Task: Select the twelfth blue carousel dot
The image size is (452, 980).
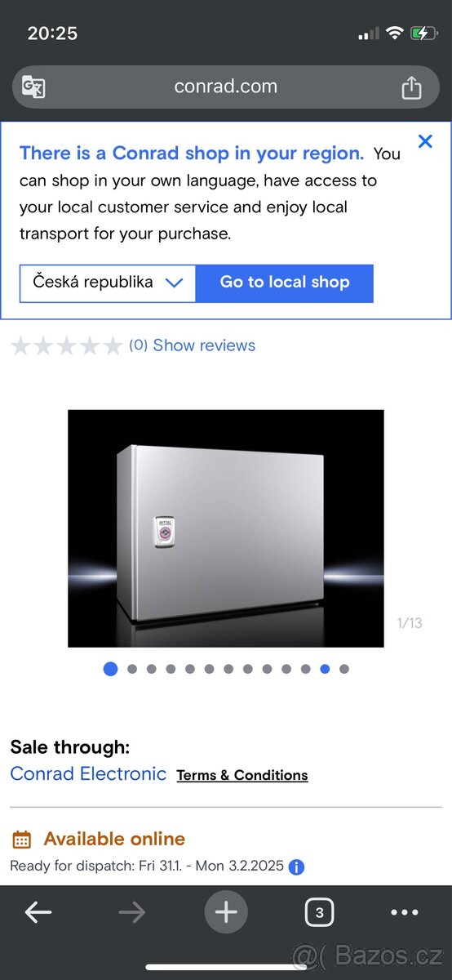Action: pos(325,669)
